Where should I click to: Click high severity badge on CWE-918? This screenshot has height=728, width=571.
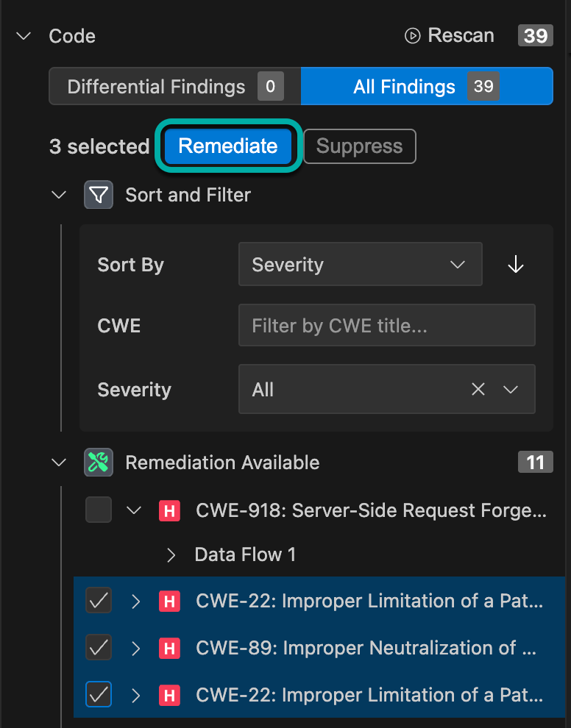169,510
